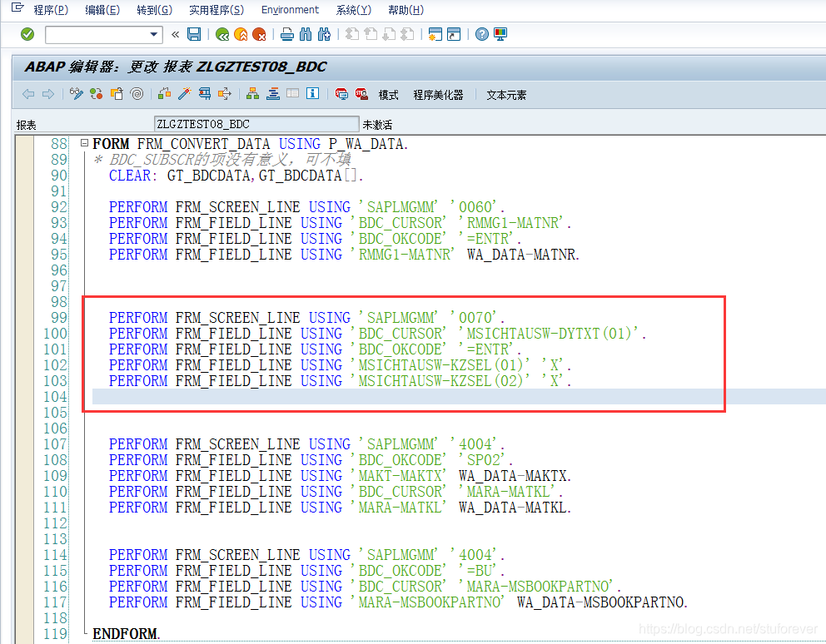
Task: Click the orange Exit icon
Action: click(241, 35)
